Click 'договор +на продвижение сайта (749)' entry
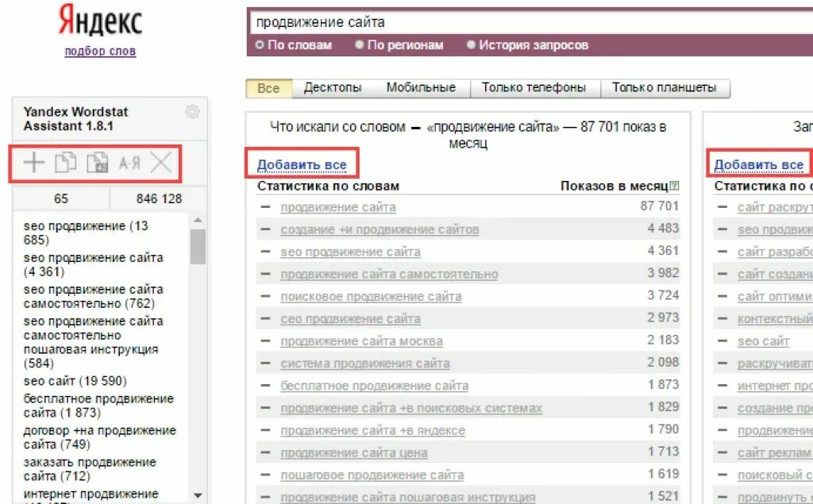 click(100, 437)
